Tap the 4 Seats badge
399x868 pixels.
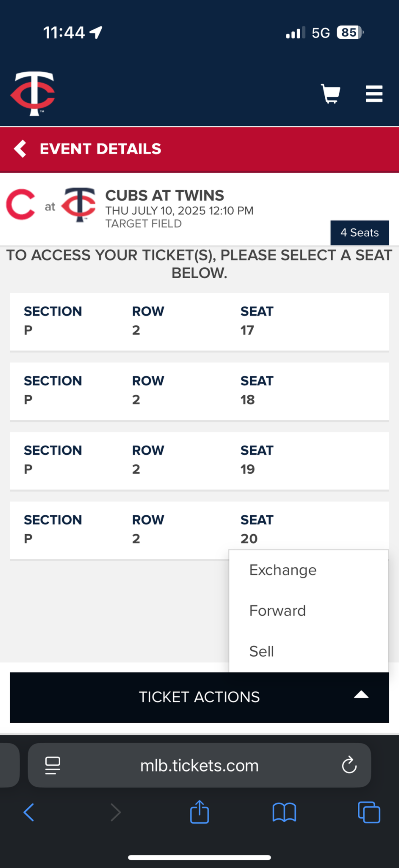click(360, 232)
